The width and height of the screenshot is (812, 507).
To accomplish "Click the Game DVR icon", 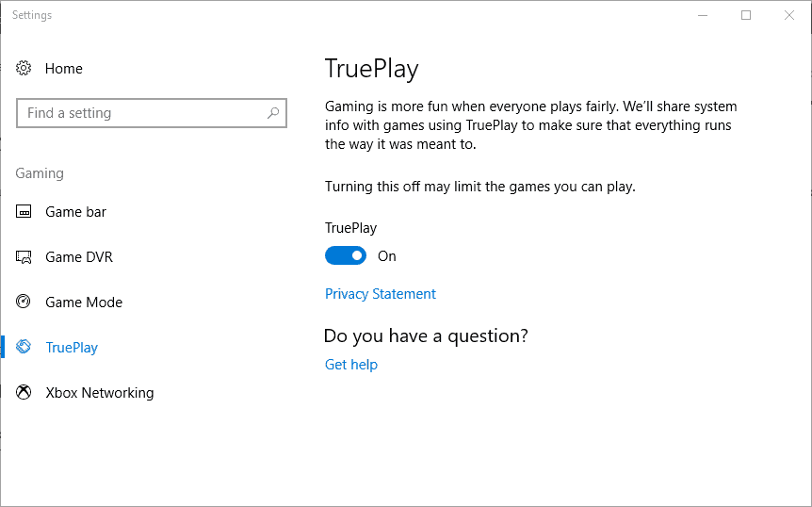I will pos(24,257).
